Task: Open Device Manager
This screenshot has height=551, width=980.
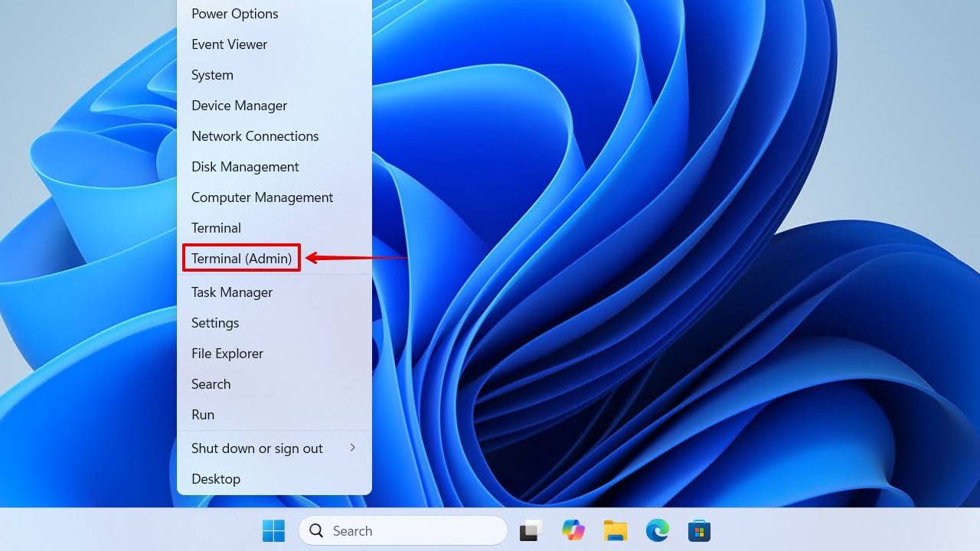Action: [239, 106]
